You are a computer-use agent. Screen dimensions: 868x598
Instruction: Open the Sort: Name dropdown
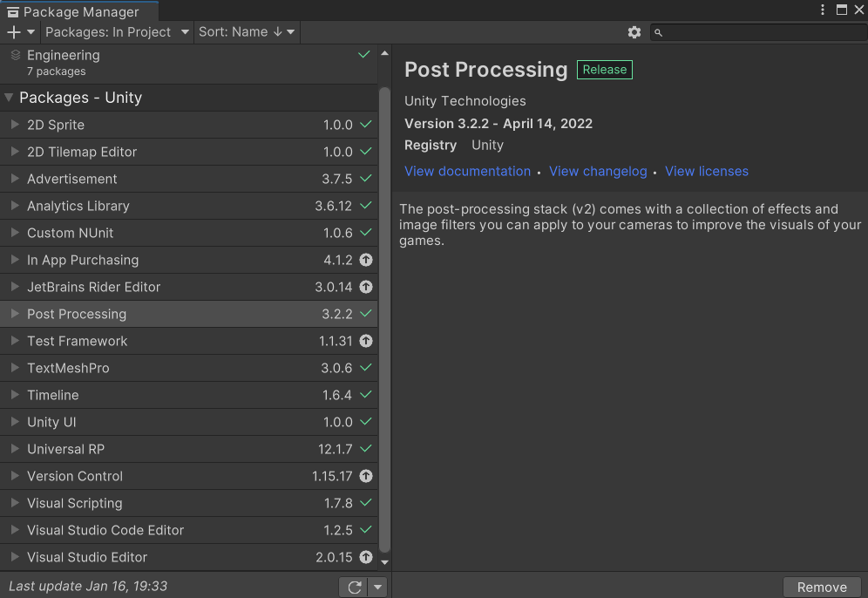click(247, 32)
